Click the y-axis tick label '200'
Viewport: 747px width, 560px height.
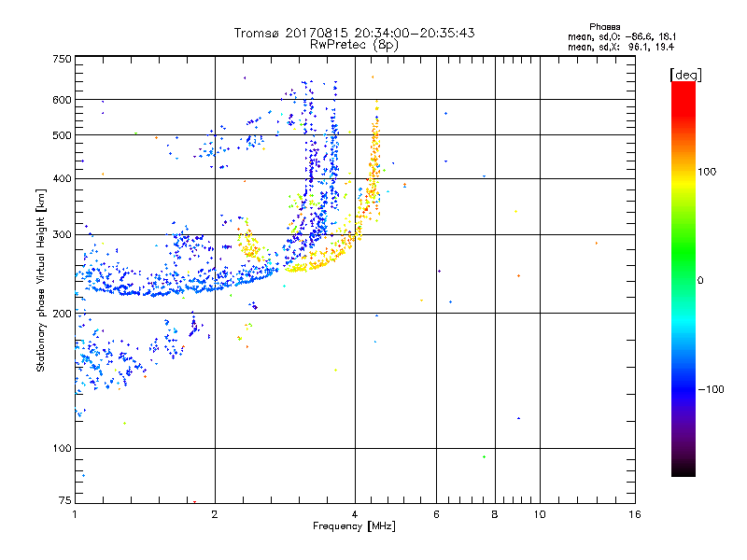coord(62,314)
